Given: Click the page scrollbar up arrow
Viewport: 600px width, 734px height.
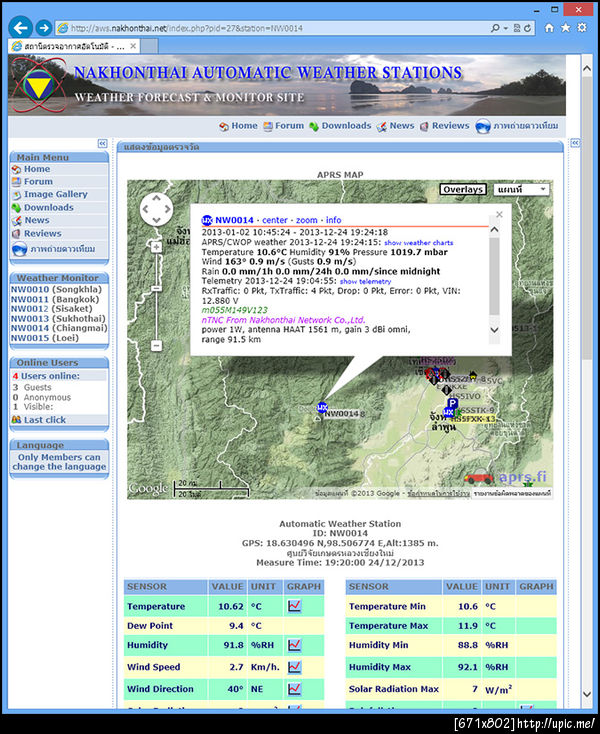Looking at the screenshot, I should tap(587, 68).
